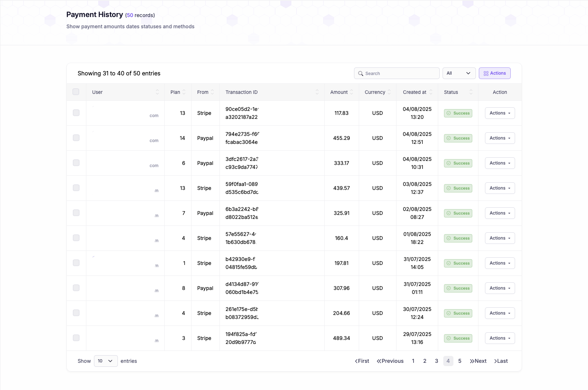Sort by Transaction ID arrows
588x390 pixels.
point(317,92)
